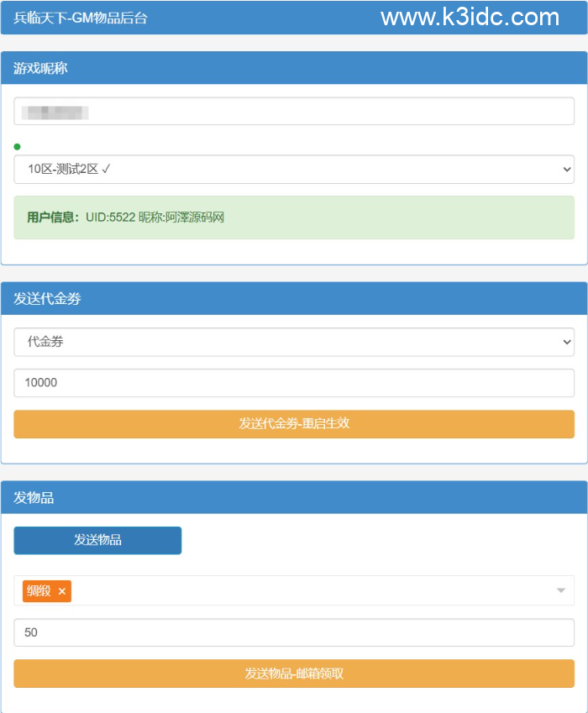
Task: Click the www.k3idc.com watermark text
Action: (x=470, y=17)
